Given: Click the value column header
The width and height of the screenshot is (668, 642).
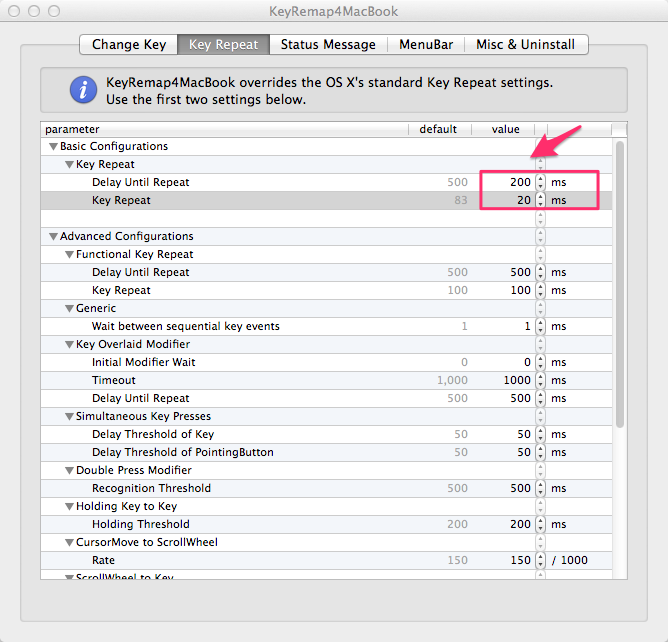Looking at the screenshot, I should 503,129.
